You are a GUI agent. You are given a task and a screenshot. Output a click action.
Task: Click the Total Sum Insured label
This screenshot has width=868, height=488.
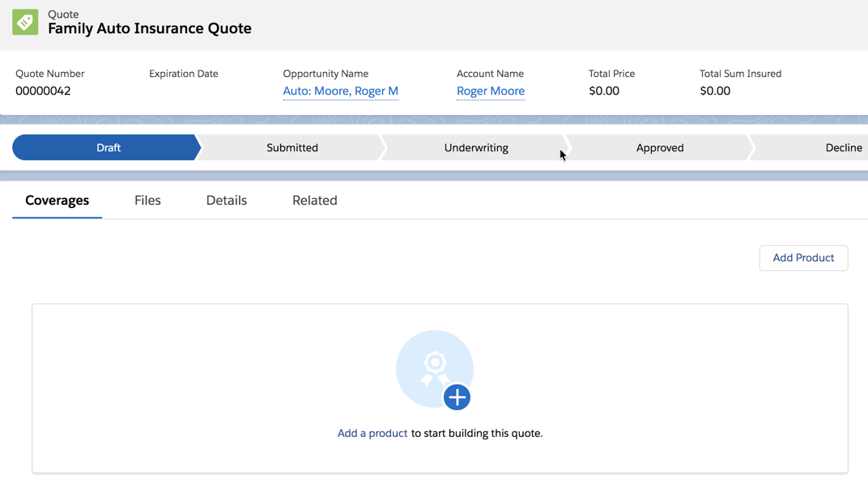click(x=741, y=74)
